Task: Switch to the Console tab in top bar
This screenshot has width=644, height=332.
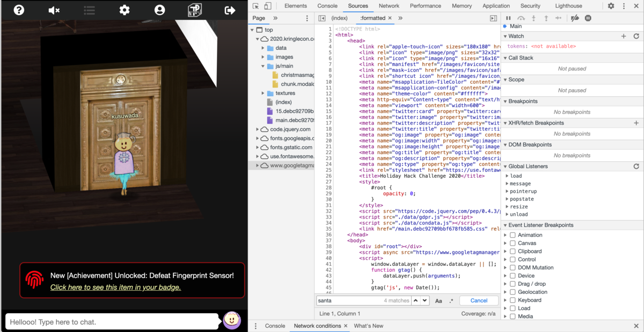Action: (327, 6)
